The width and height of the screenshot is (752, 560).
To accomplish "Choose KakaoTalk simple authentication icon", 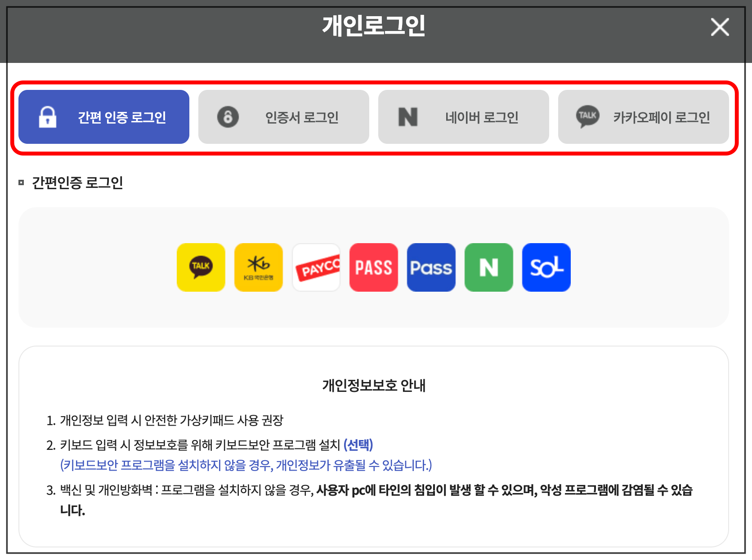I will 201,267.
